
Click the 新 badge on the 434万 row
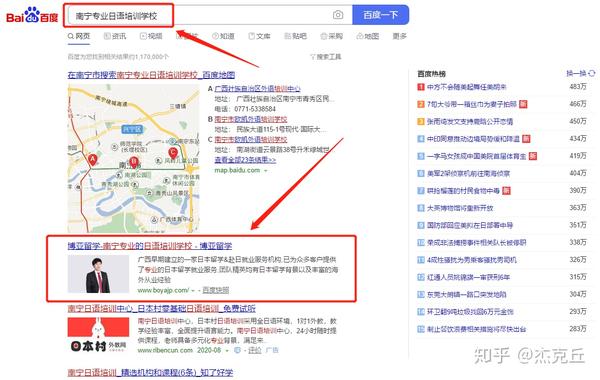[x=526, y=139]
